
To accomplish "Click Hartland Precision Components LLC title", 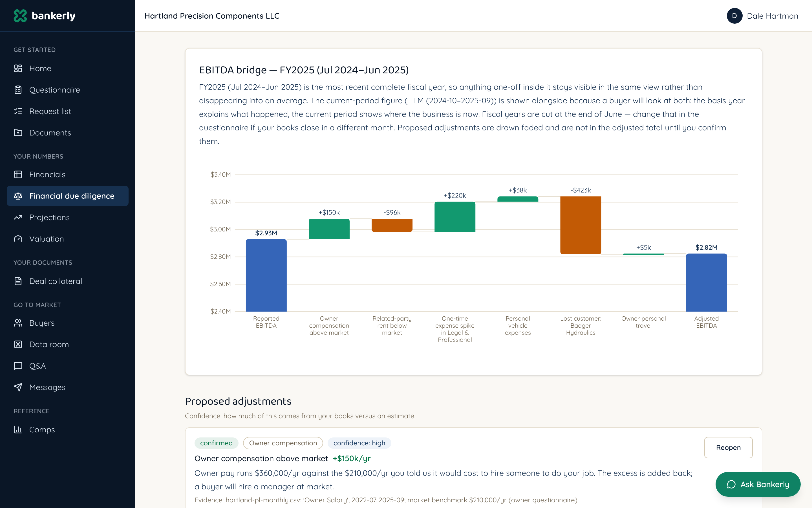I will pos(212,16).
